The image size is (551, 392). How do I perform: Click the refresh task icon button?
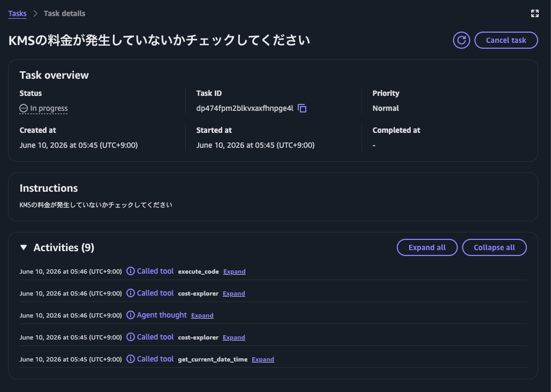coord(462,40)
